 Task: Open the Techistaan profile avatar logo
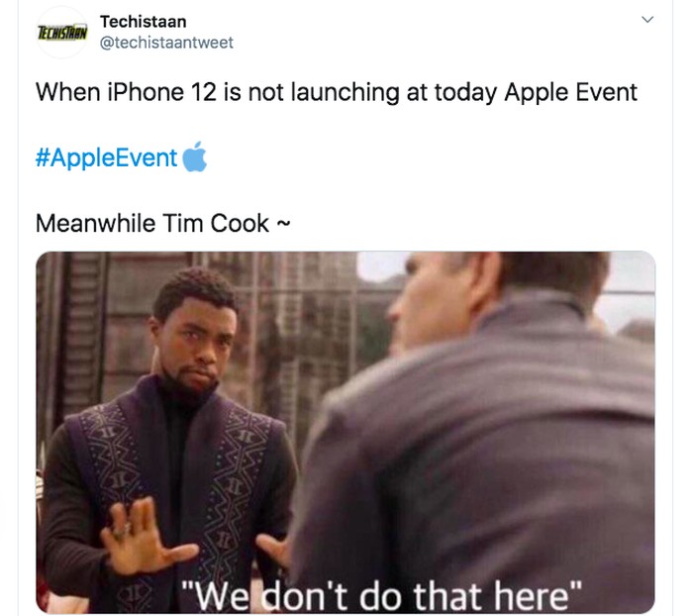click(61, 33)
